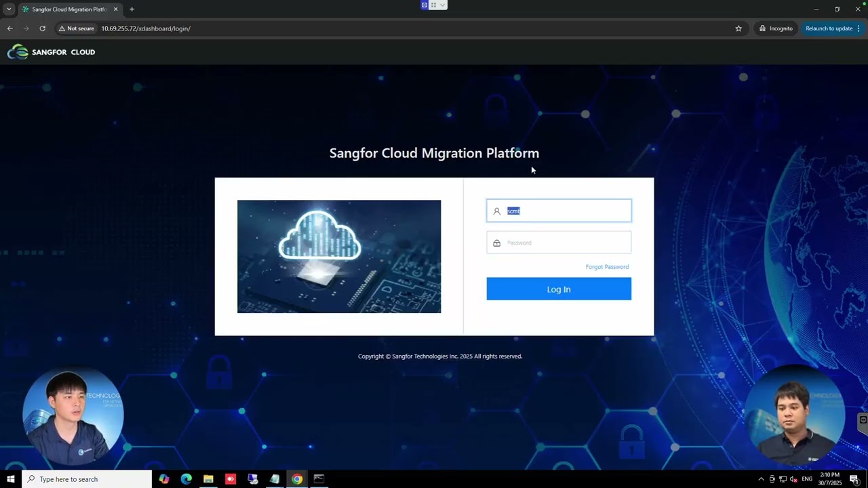Open the Forgot Password link

pos(607,267)
